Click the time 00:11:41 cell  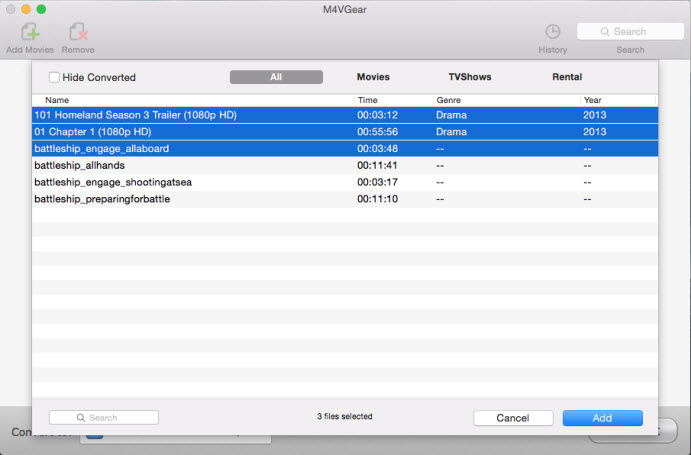(x=378, y=165)
